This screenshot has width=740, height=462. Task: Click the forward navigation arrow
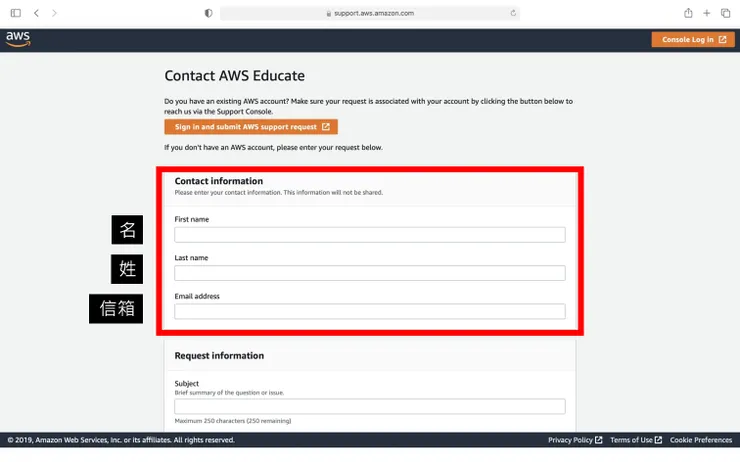pyautogui.click(x=54, y=13)
